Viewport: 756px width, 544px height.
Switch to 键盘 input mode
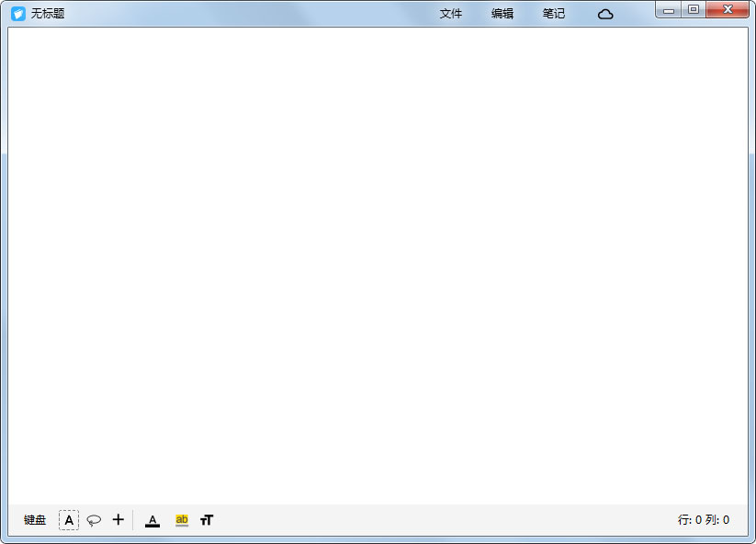35,520
